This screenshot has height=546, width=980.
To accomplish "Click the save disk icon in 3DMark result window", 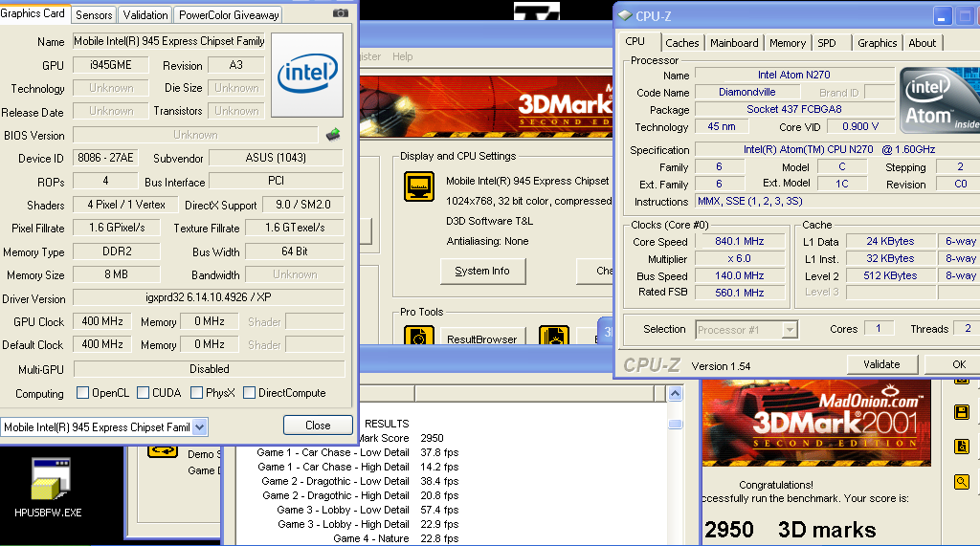I will [961, 412].
